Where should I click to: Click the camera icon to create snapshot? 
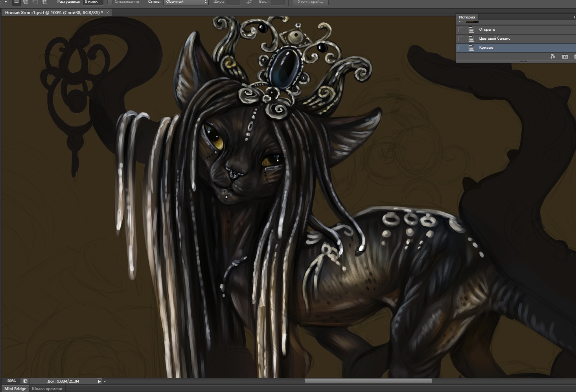(x=565, y=57)
